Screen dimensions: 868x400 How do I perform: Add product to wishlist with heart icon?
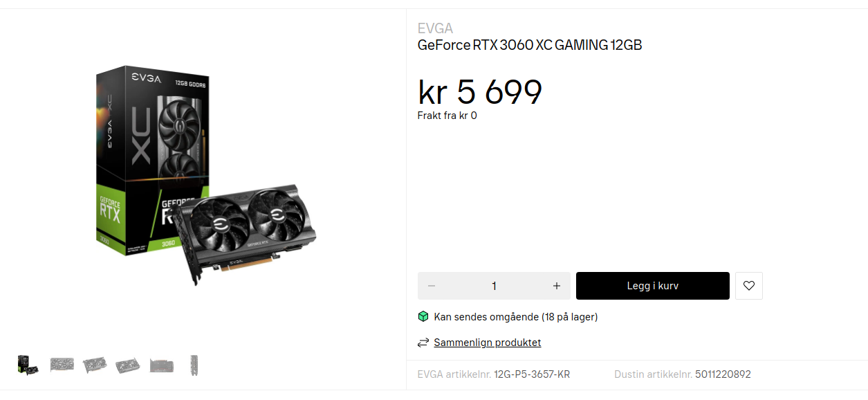click(748, 286)
